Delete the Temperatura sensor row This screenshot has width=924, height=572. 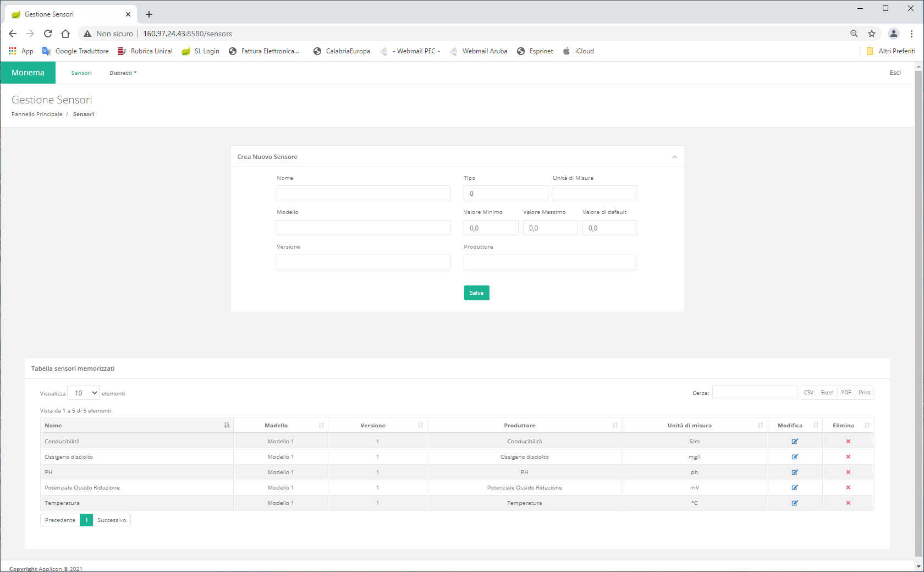tap(848, 503)
